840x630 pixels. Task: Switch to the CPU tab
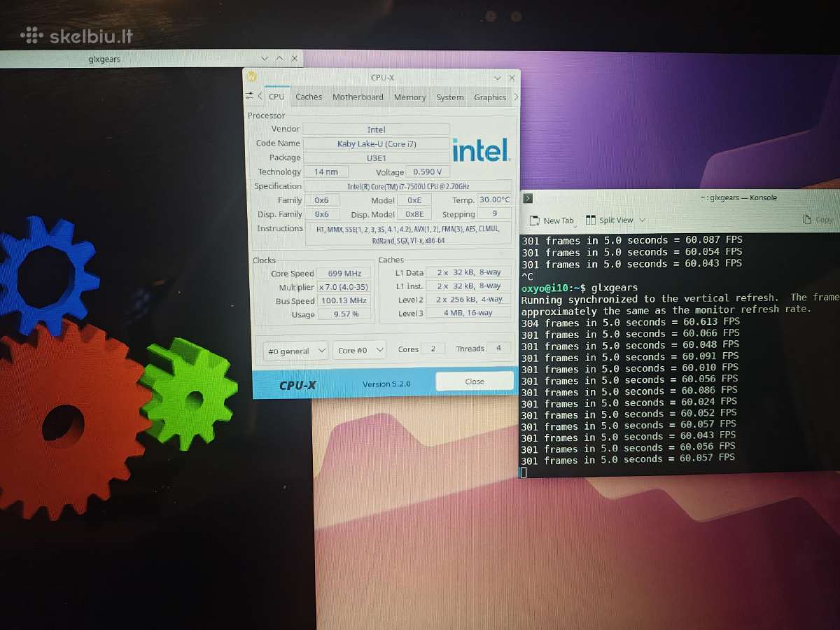pyautogui.click(x=276, y=97)
